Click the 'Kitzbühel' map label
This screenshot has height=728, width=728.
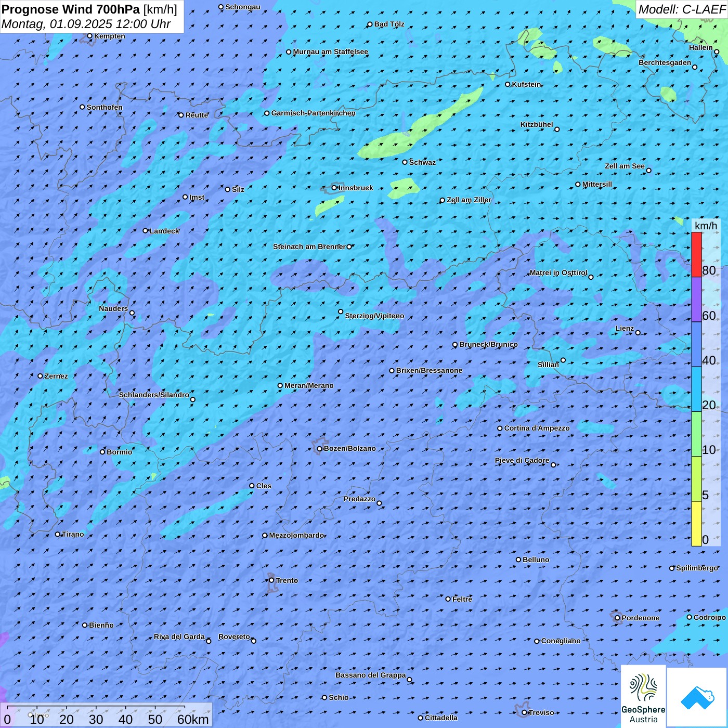537,124
